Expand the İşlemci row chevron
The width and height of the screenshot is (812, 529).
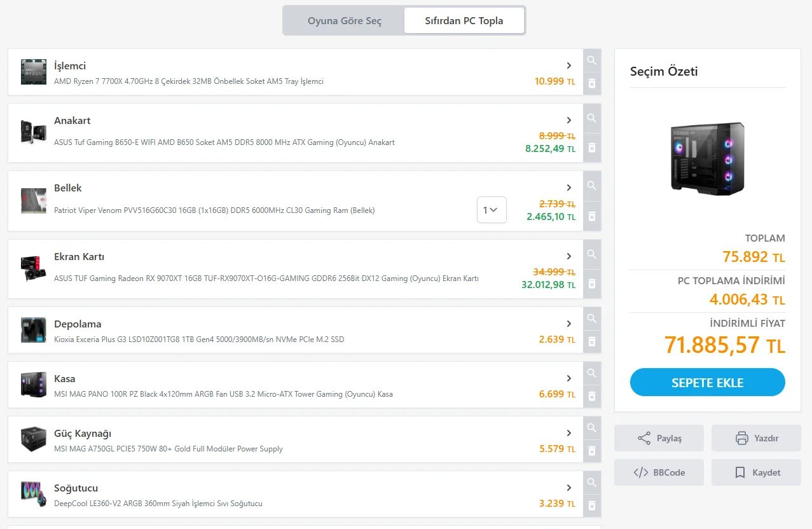(x=569, y=65)
